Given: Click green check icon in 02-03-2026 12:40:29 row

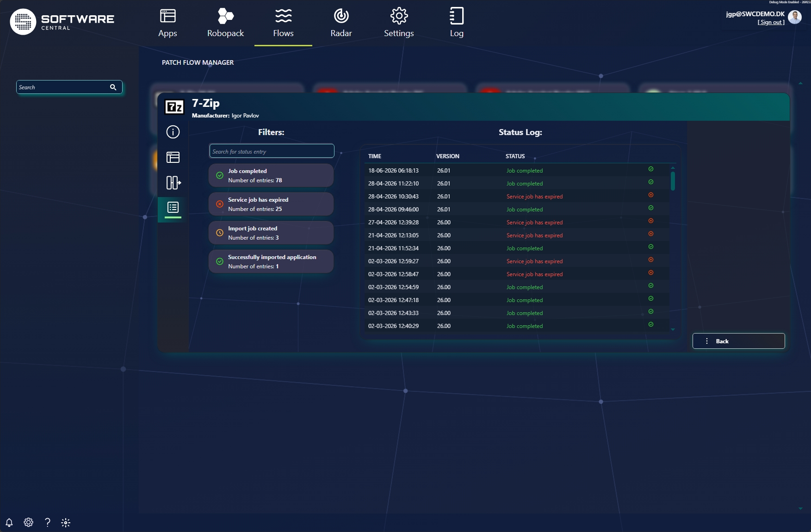Looking at the screenshot, I should pyautogui.click(x=651, y=324).
